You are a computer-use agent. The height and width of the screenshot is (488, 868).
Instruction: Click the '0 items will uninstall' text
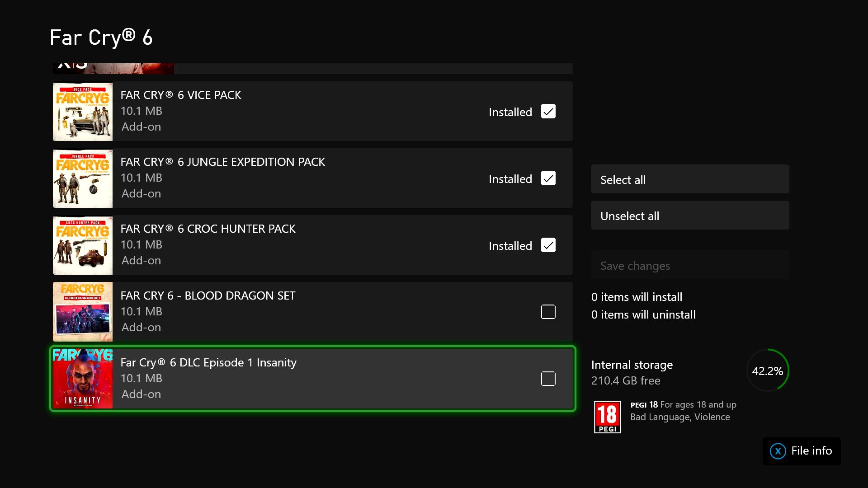(x=643, y=314)
